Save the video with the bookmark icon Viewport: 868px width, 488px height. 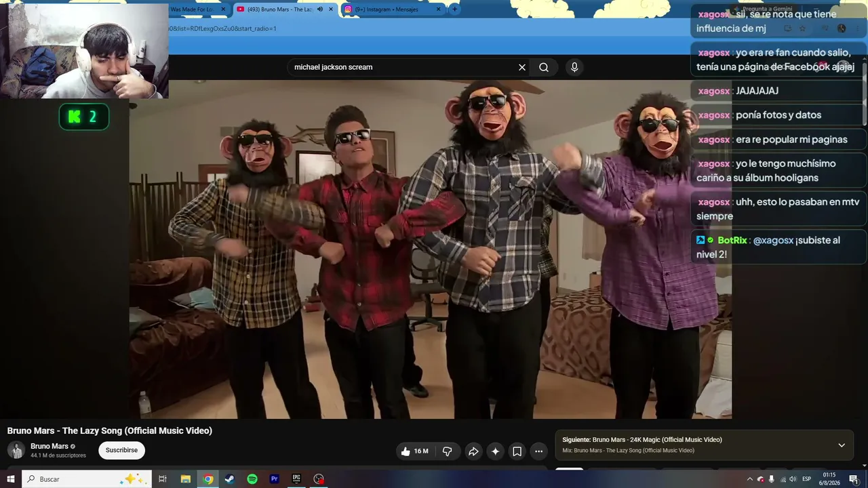coord(517,451)
